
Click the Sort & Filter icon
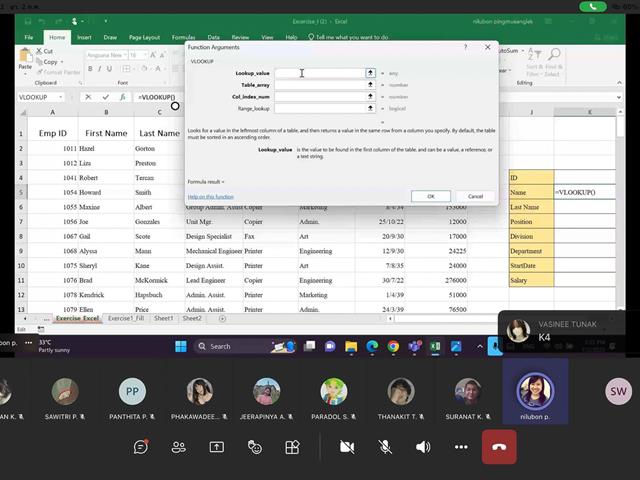pyautogui.click(x=534, y=54)
